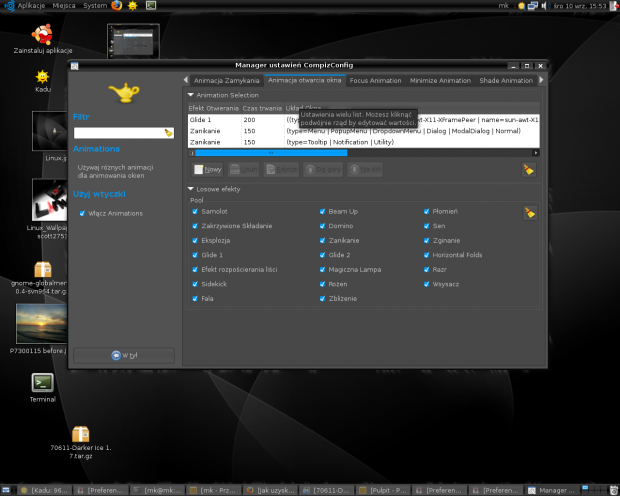Click the broom icon in filter field
The image size is (620, 496).
[x=168, y=133]
